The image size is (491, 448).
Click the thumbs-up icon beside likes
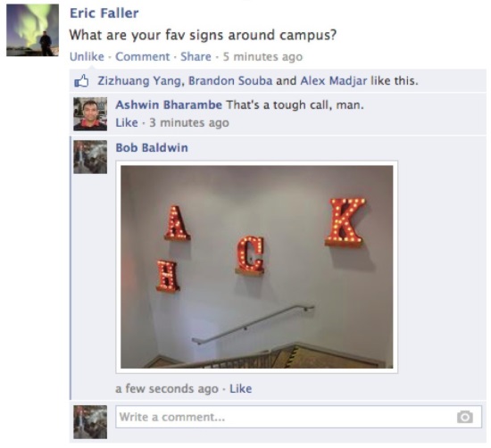81,81
